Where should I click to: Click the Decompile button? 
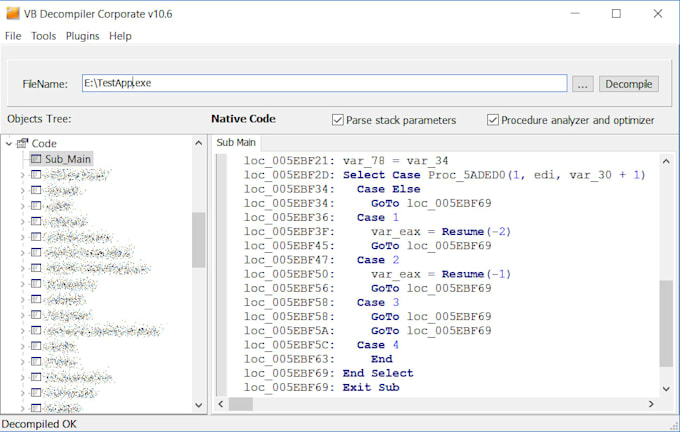(x=628, y=84)
